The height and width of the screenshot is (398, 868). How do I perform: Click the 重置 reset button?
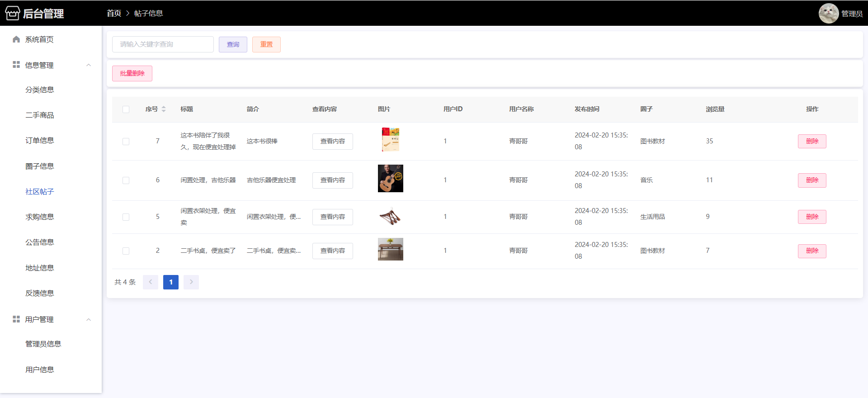[x=266, y=44]
